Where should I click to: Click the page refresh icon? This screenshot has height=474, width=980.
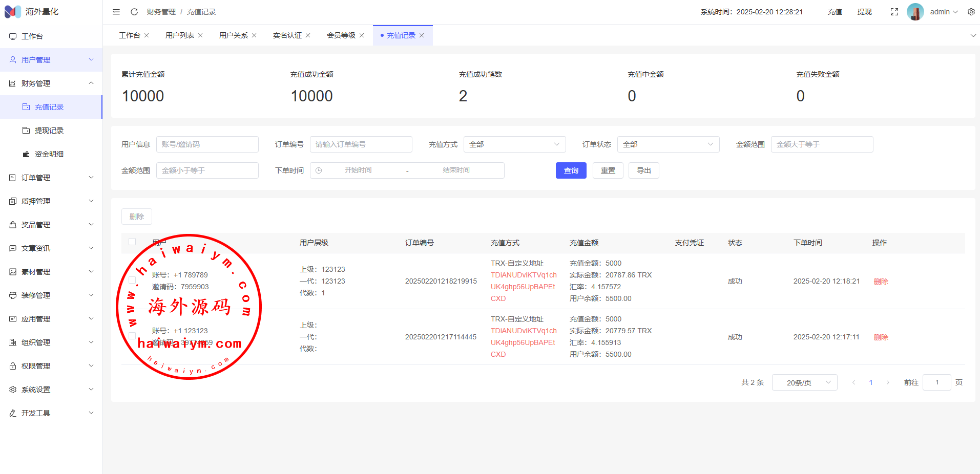coord(134,12)
